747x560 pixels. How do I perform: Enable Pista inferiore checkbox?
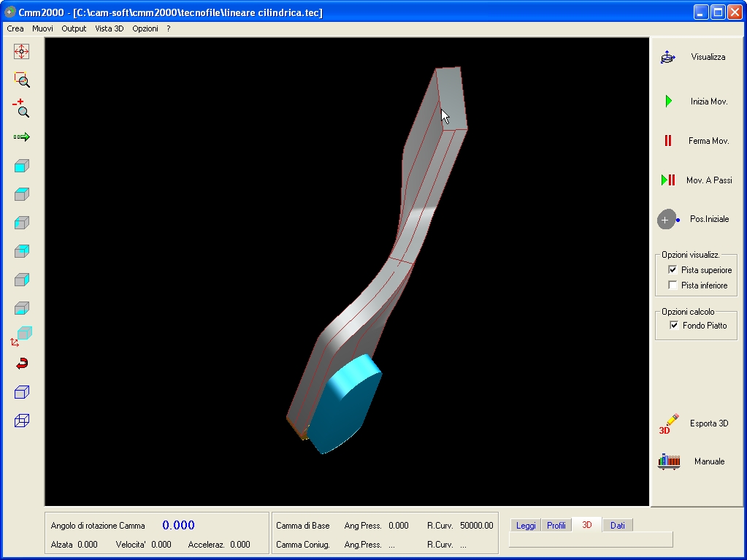tap(673, 285)
